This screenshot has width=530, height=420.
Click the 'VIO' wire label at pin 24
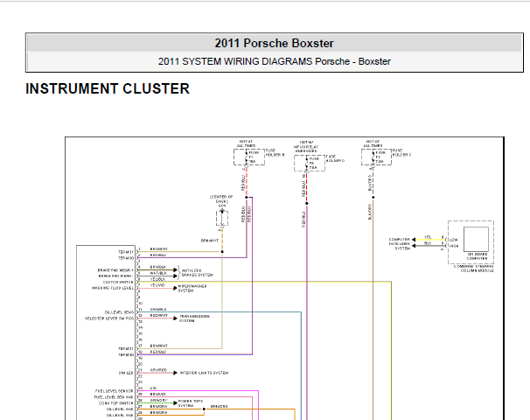point(153,388)
